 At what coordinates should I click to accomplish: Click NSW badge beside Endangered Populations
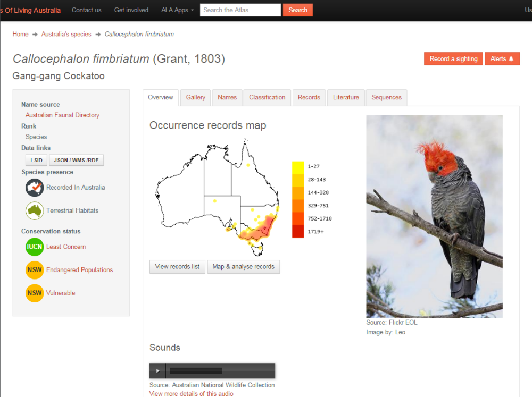[x=35, y=270]
